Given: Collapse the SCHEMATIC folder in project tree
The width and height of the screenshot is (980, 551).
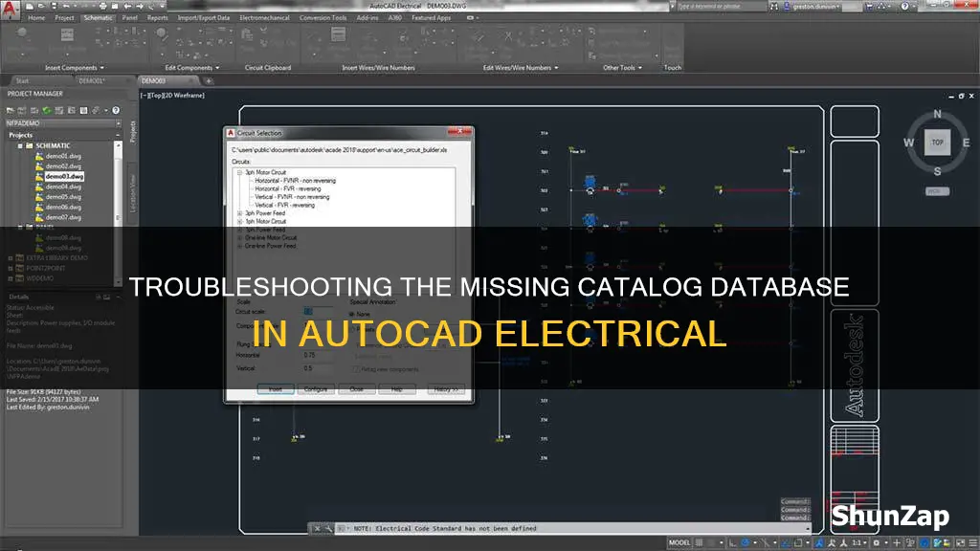Looking at the screenshot, I should (x=21, y=145).
